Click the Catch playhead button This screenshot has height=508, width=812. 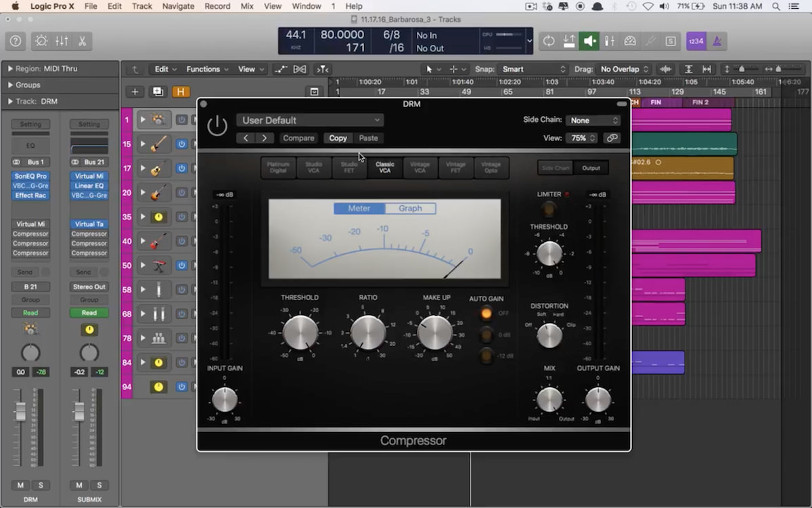tap(323, 69)
